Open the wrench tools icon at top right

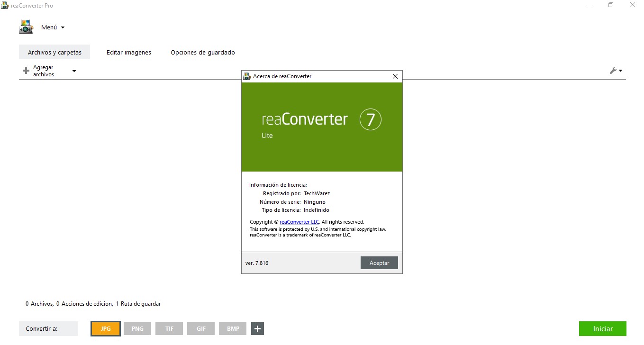[x=614, y=70]
